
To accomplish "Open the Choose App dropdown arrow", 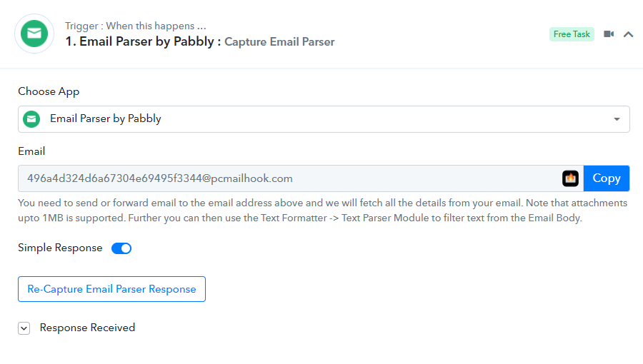I will pos(617,119).
